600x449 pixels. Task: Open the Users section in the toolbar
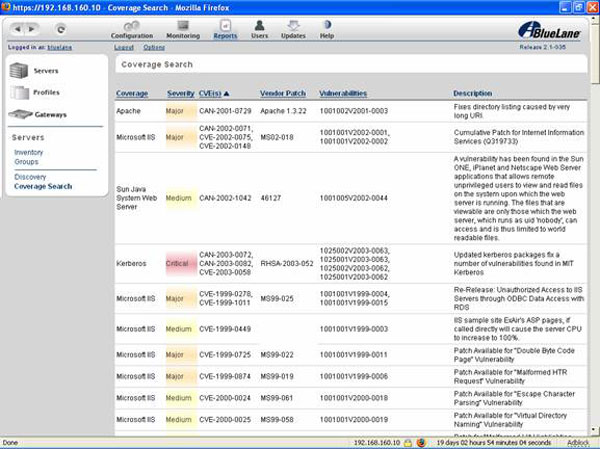(259, 29)
